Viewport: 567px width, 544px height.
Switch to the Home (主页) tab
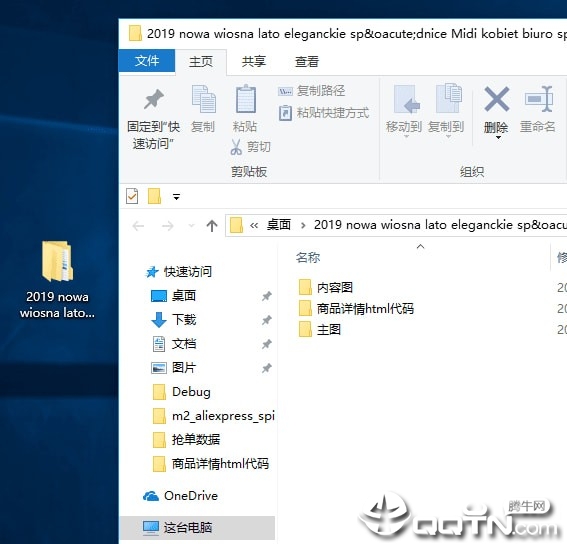click(201, 61)
